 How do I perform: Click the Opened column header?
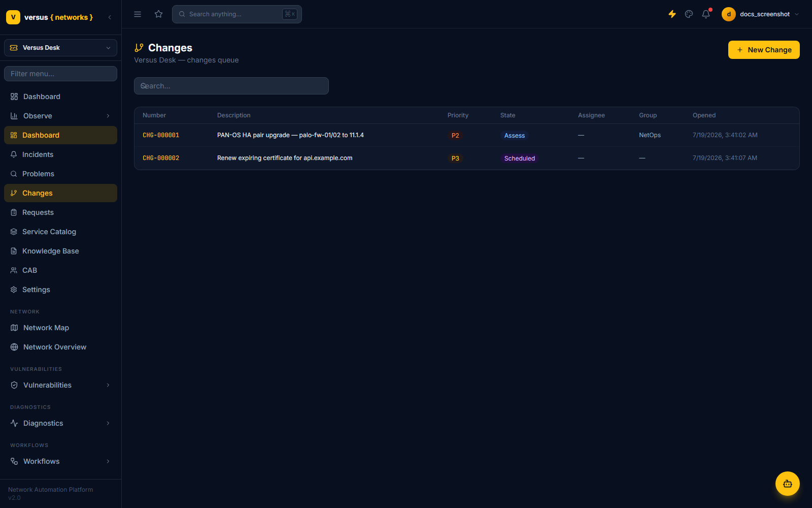tap(704, 115)
